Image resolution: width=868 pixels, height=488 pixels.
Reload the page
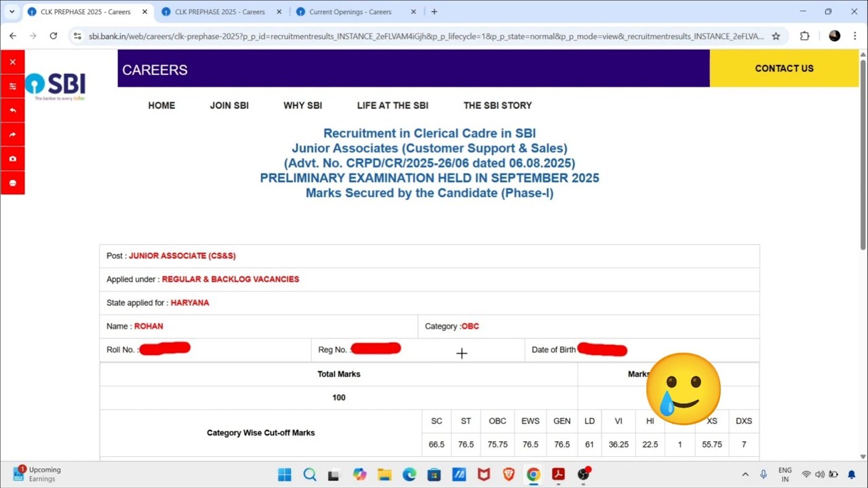tap(54, 36)
